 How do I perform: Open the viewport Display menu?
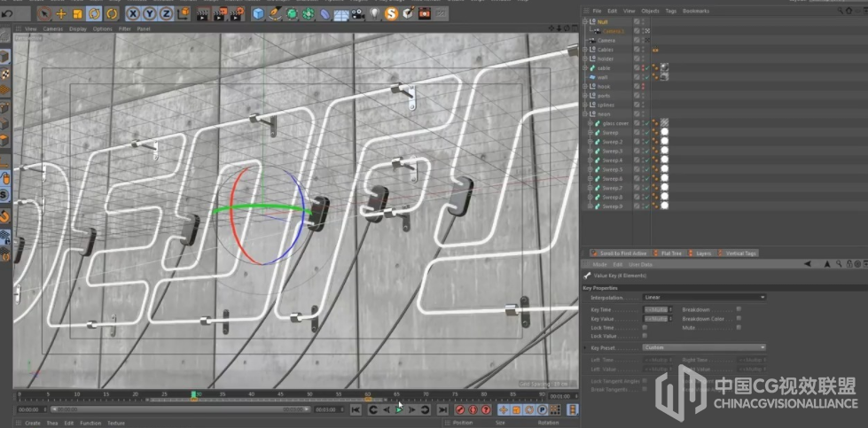coord(78,28)
